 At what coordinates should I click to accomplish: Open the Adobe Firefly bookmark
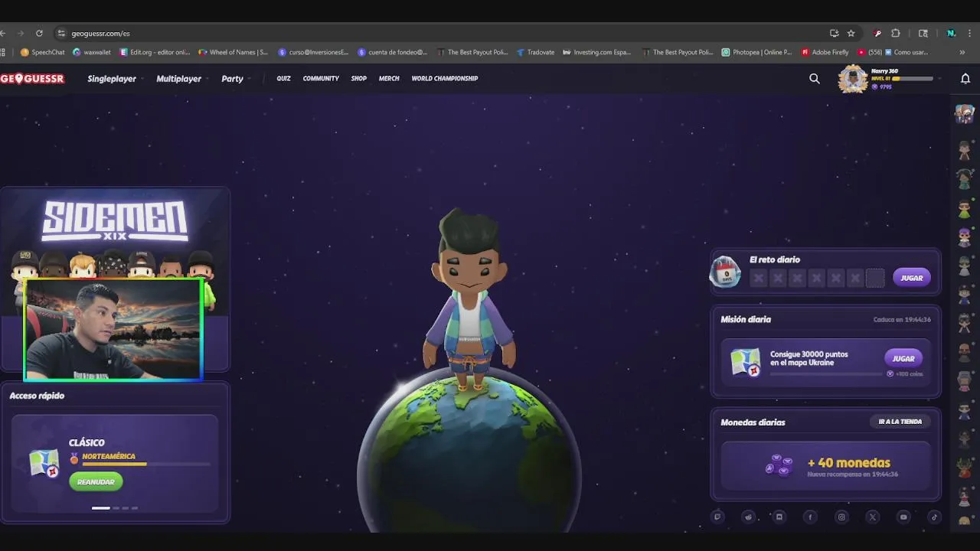pyautogui.click(x=825, y=52)
